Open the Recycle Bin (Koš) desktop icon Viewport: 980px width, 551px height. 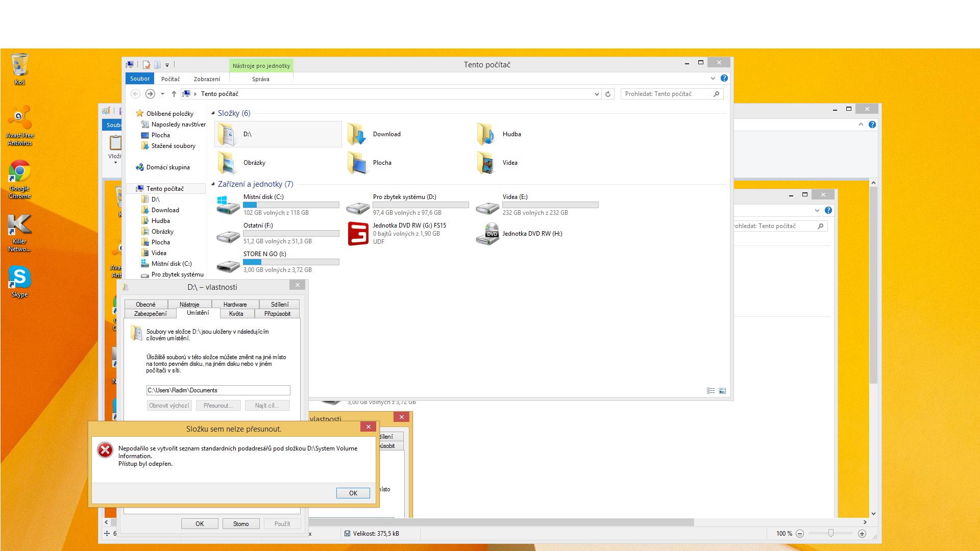19,65
